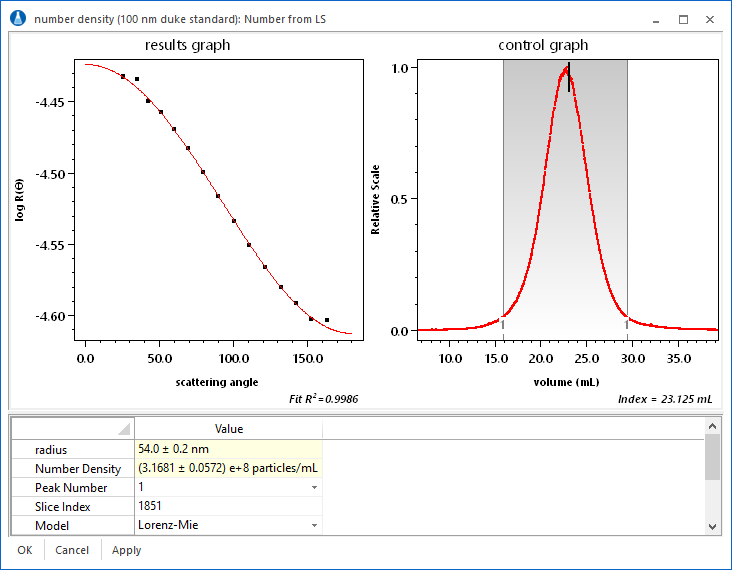Click the application icon in title bar
Image resolution: width=732 pixels, height=570 pixels.
tap(17, 19)
